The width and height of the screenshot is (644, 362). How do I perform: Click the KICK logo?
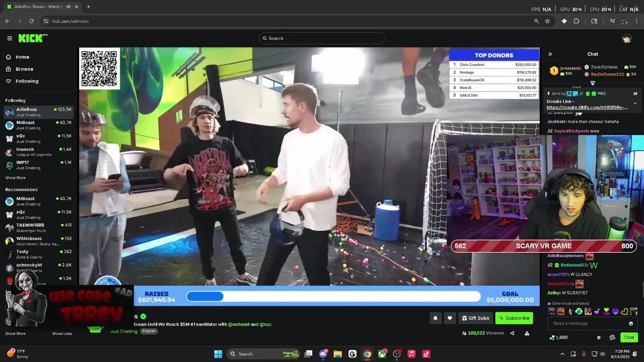[33, 38]
